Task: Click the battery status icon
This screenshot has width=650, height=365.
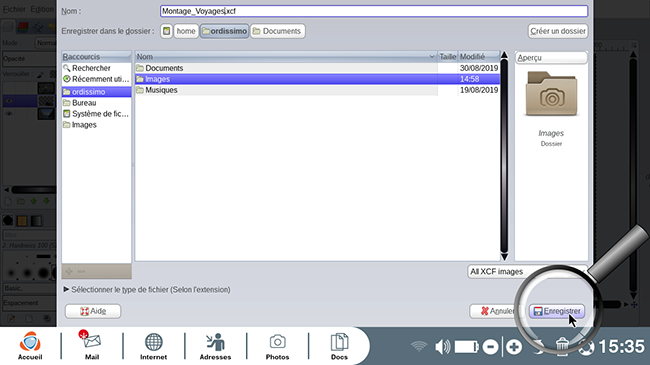Action: tap(467, 346)
